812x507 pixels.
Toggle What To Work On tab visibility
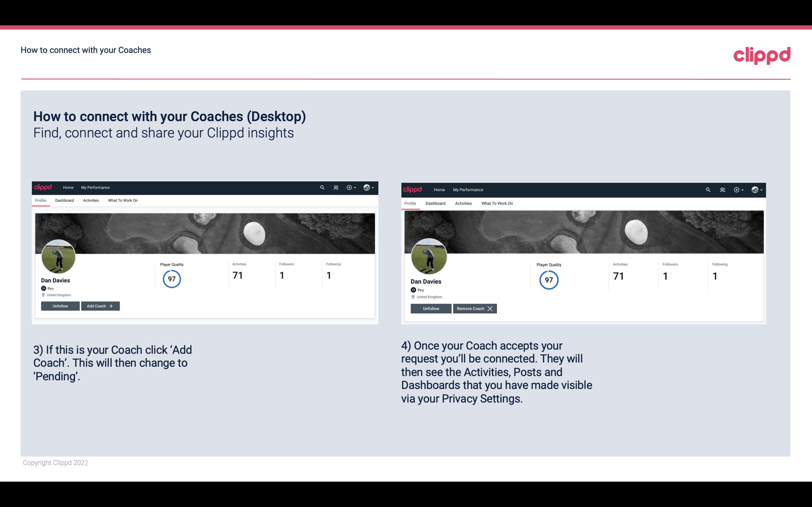click(123, 200)
